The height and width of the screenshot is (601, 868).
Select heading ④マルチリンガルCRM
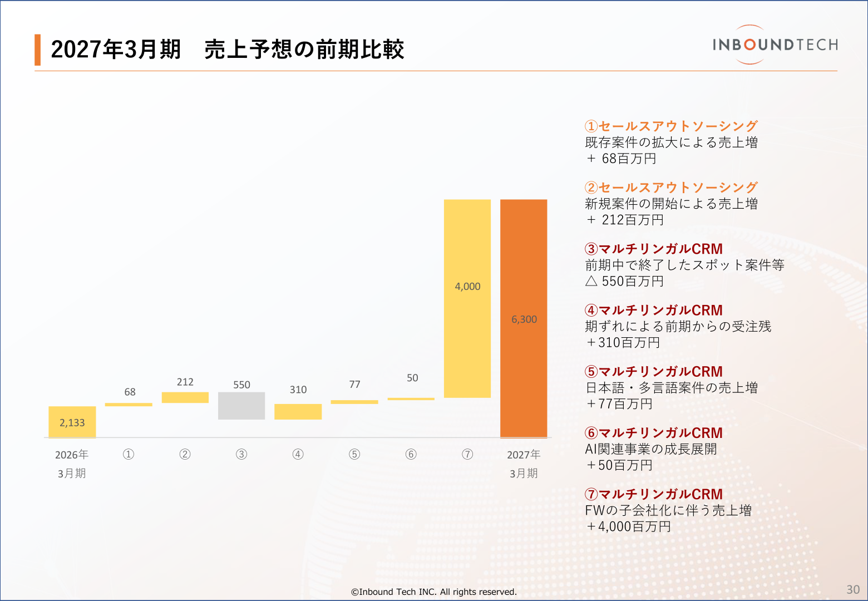[x=654, y=310]
